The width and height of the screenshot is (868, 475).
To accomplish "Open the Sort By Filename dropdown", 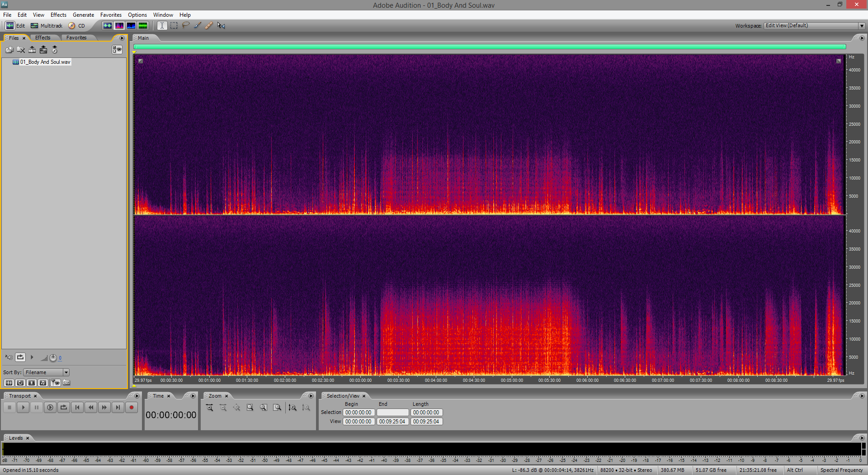I will tap(47, 372).
